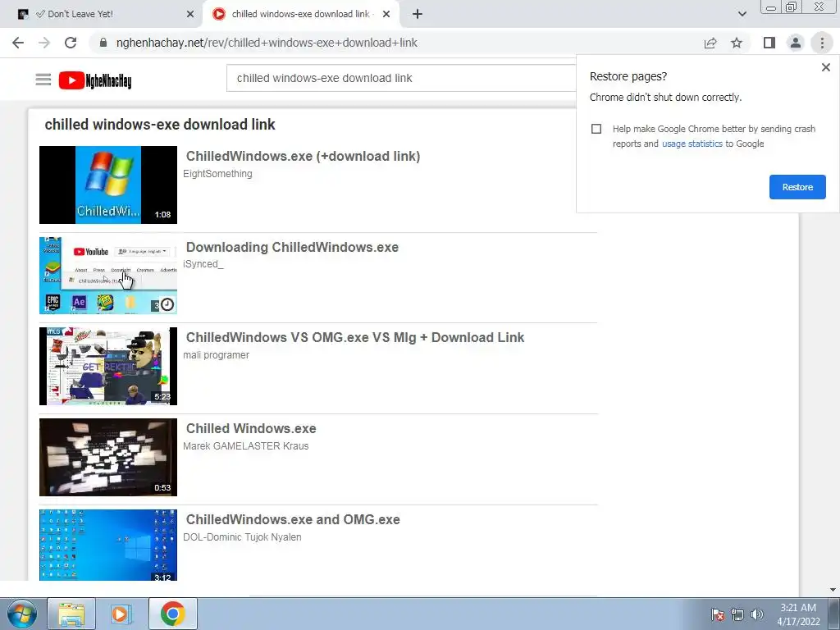Image resolution: width=840 pixels, height=630 pixels.
Task: Close the chilled windows-exe tab
Action: pyautogui.click(x=386, y=15)
